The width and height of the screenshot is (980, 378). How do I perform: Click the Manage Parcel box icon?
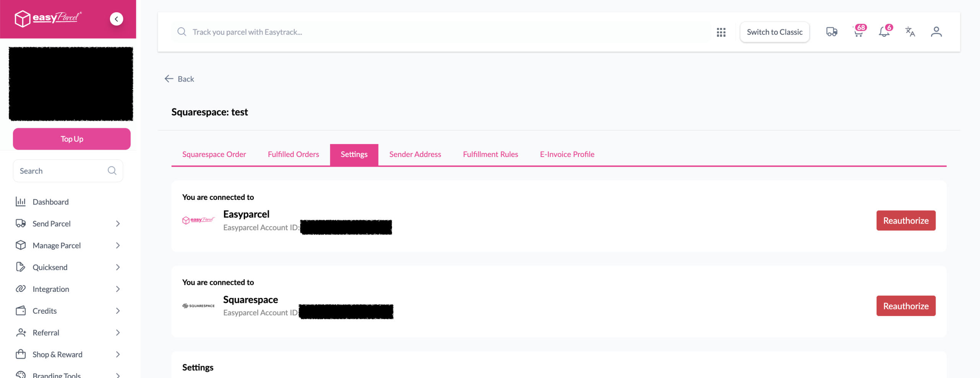pyautogui.click(x=21, y=245)
